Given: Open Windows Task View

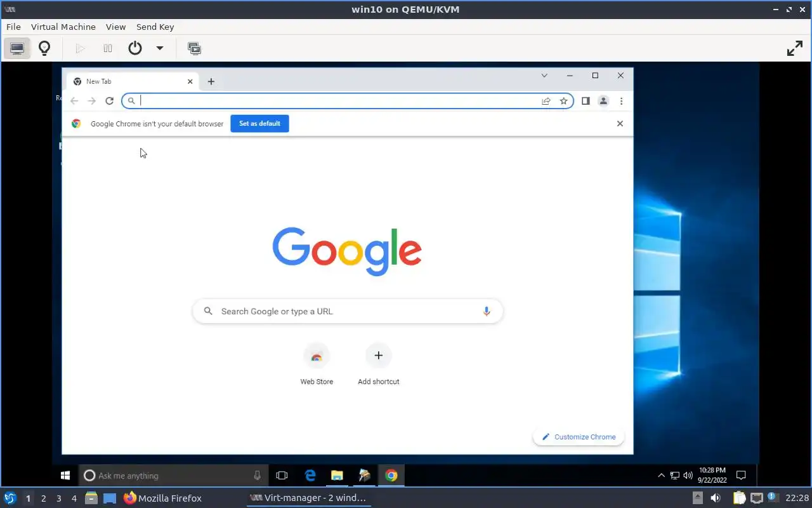Looking at the screenshot, I should tap(282, 475).
